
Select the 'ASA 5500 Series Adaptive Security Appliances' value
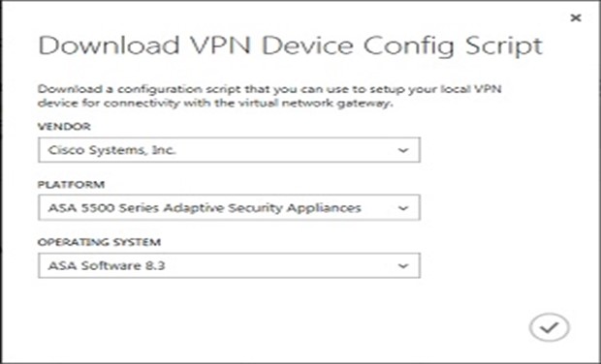pos(205,208)
